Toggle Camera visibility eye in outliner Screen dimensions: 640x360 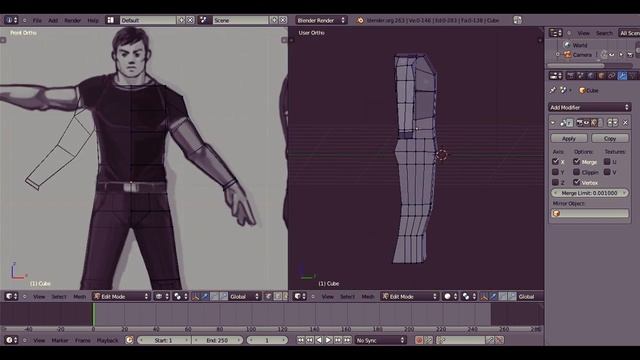[612, 54]
